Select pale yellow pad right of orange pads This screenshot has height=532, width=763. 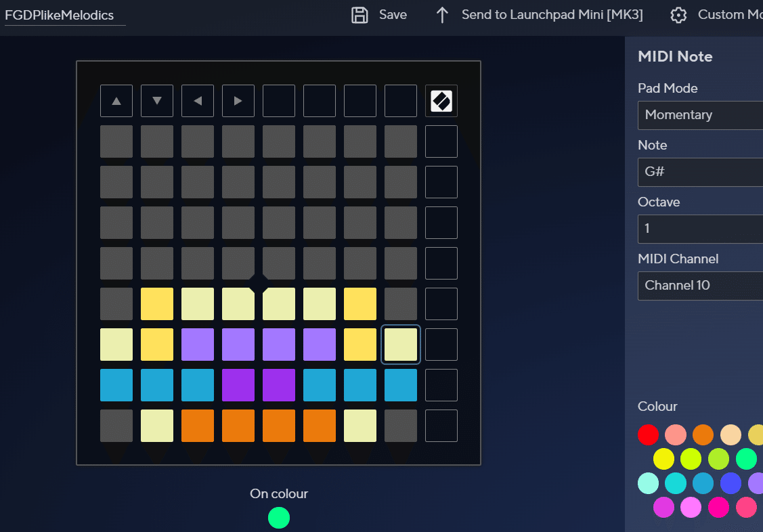pyautogui.click(x=360, y=426)
